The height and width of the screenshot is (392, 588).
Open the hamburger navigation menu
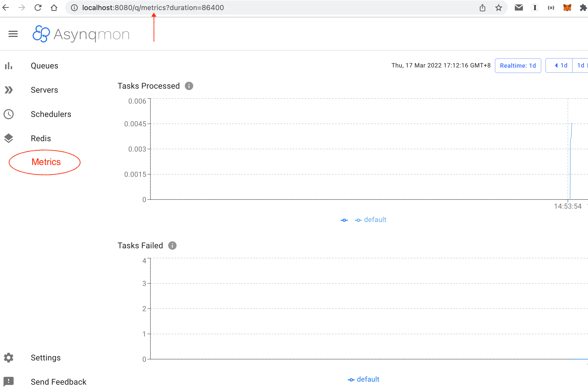(x=13, y=34)
